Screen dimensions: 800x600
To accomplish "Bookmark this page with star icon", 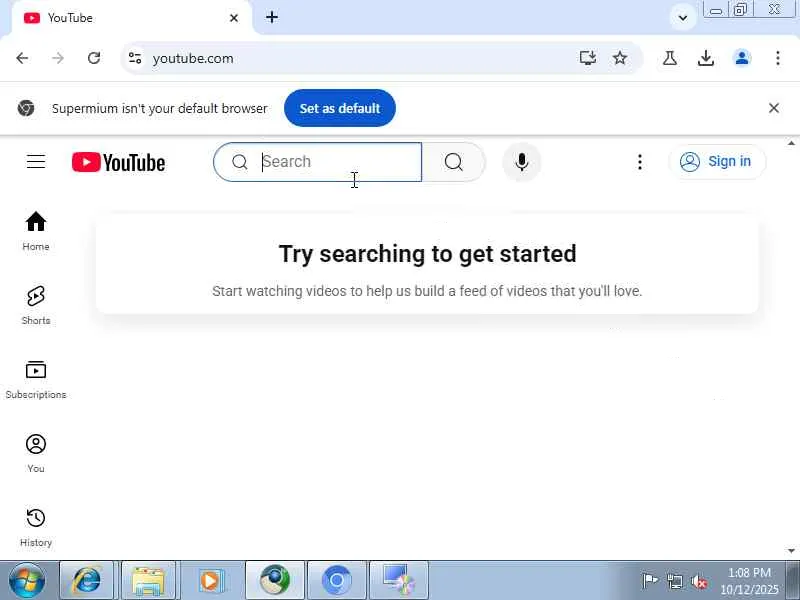I will pyautogui.click(x=619, y=58).
